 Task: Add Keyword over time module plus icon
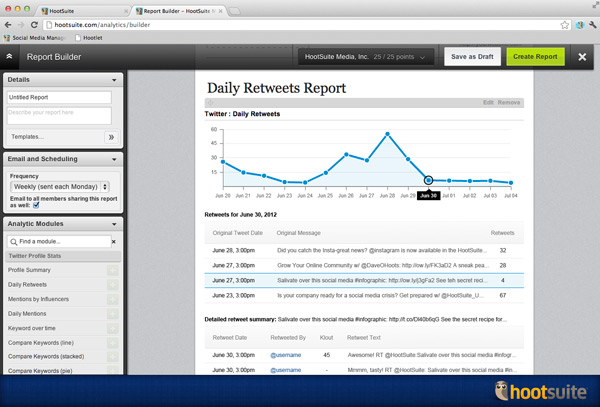click(x=112, y=329)
